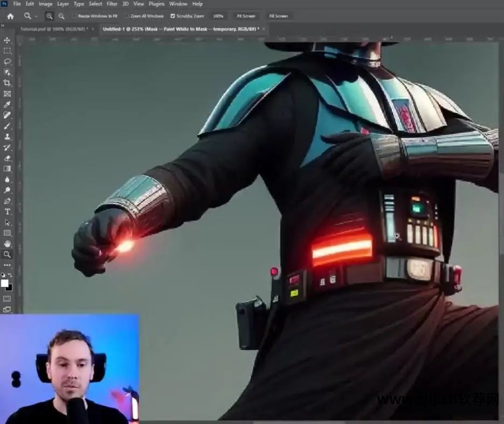Select the Move tool
This screenshot has height=424, width=504.
tap(7, 40)
